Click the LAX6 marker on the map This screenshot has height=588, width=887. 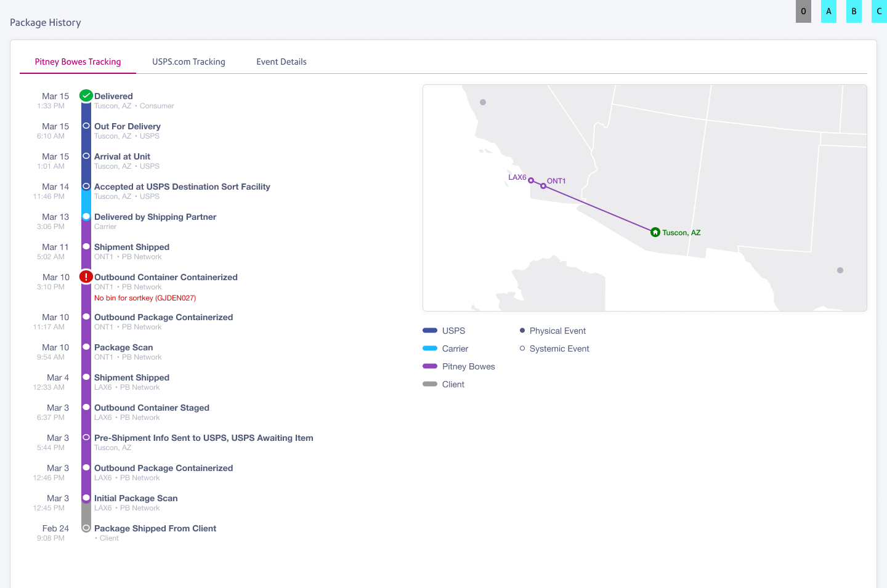click(x=531, y=180)
